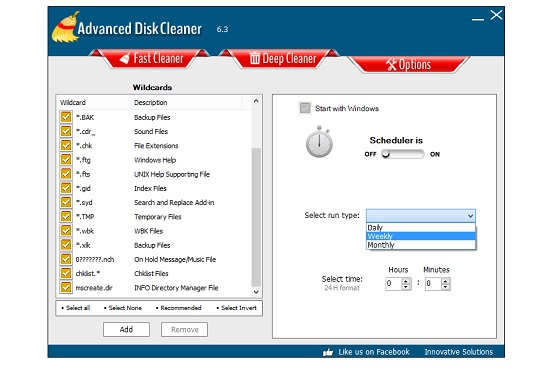Screen dimensions: 550x370
Task: Click the Remove wildcard button
Action: [185, 329]
